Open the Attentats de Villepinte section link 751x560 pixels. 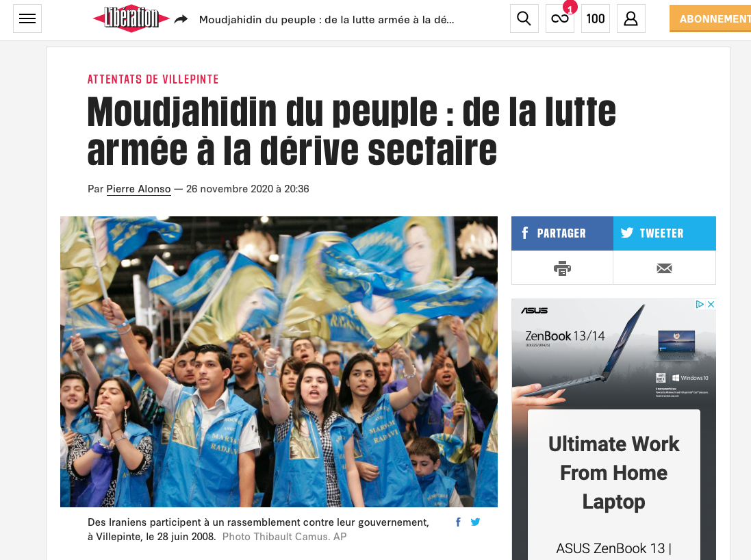coord(153,79)
